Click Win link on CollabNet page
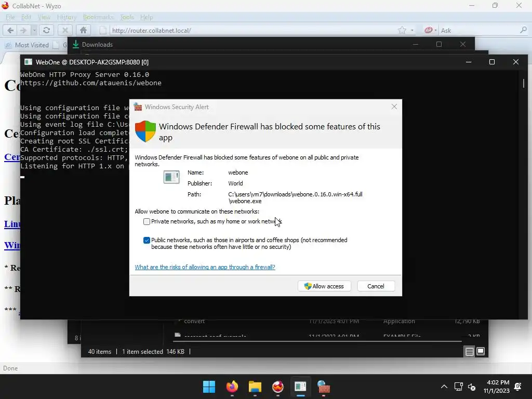Viewport: 532px width, 399px height. 12,245
